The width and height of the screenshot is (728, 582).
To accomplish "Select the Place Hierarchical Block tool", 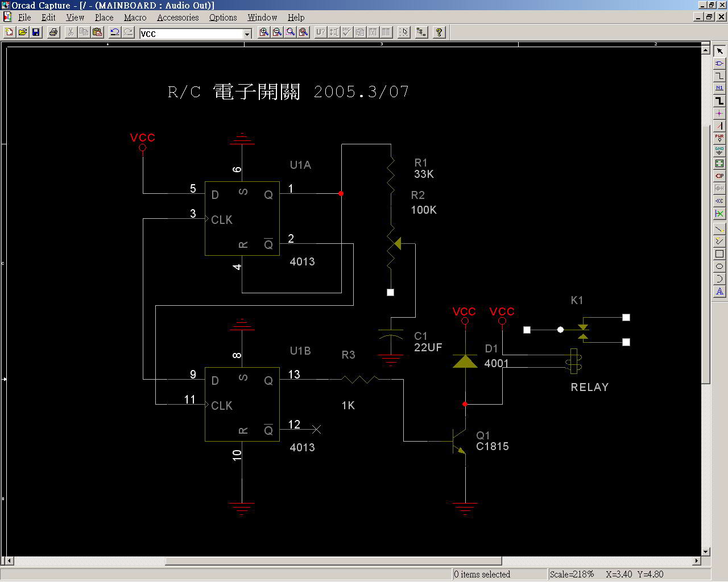I will click(x=719, y=164).
